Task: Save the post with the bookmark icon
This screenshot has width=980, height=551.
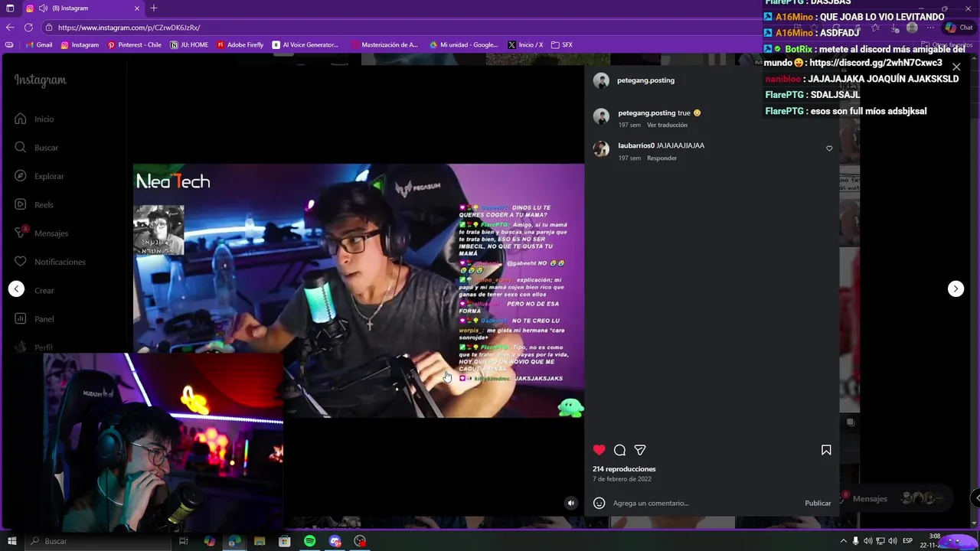Action: point(826,450)
